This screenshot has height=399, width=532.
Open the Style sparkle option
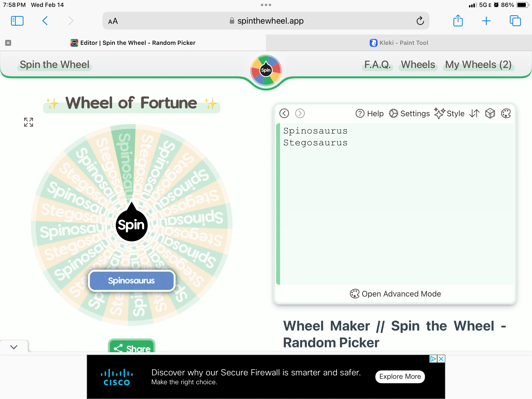[x=449, y=114]
